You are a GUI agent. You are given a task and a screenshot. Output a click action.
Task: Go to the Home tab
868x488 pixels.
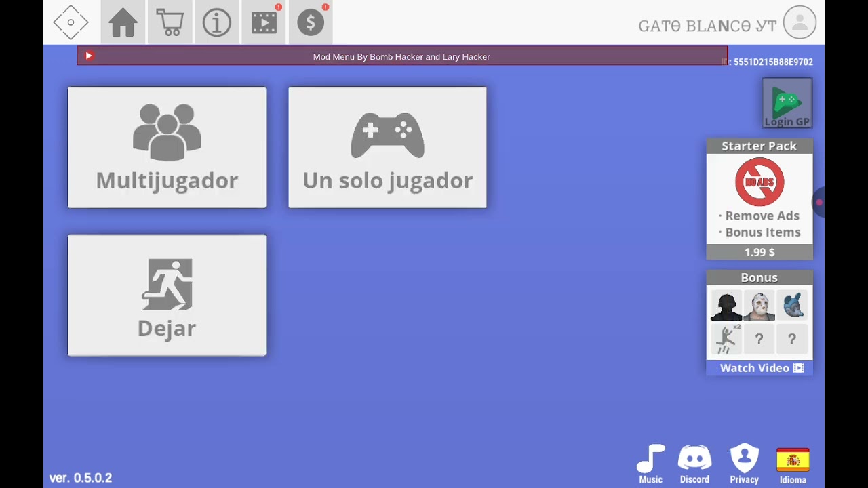point(123,22)
